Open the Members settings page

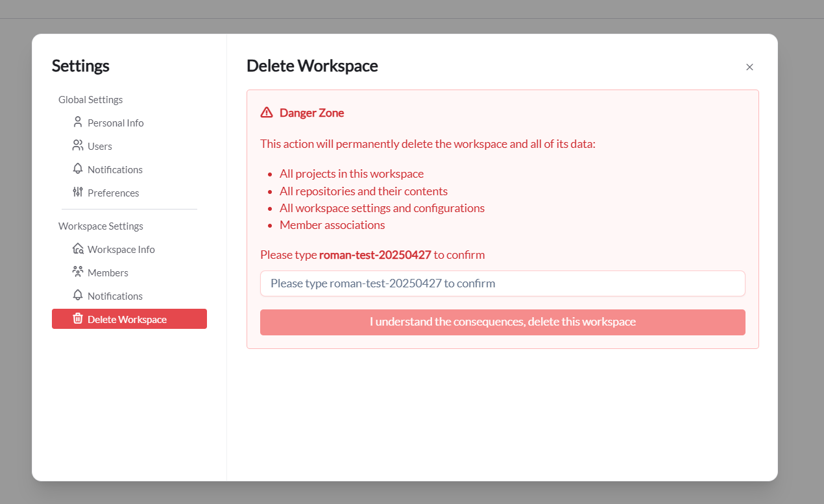point(108,272)
